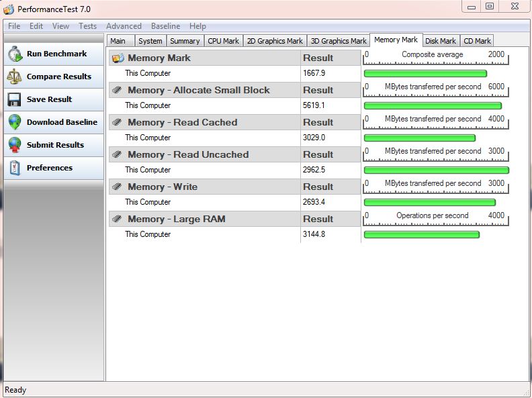Open the Baseline menu

165,26
